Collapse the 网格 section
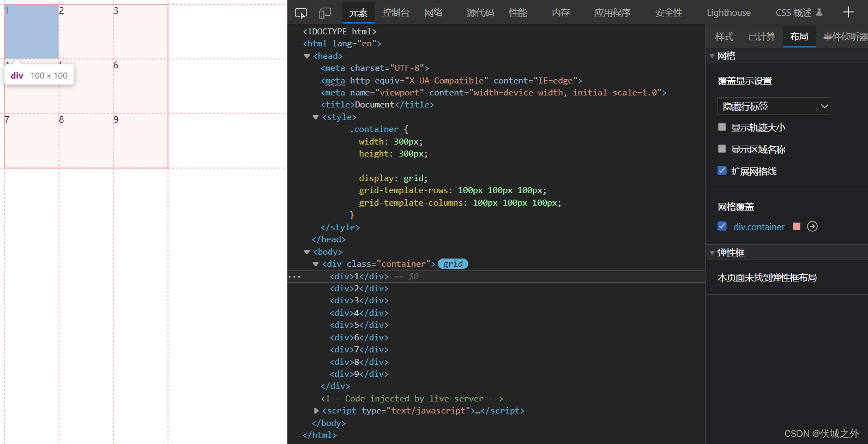Screen dimensions: 868x444 [712, 56]
